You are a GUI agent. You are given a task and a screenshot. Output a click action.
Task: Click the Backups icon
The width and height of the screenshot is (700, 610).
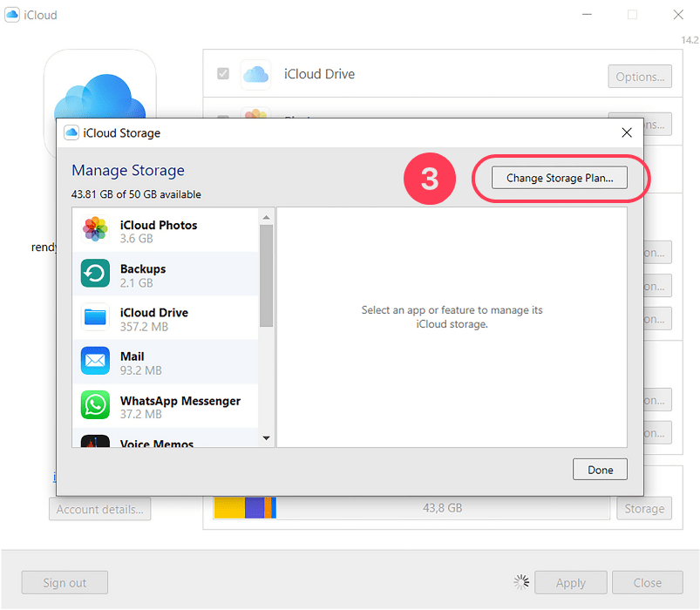pyautogui.click(x=94, y=273)
